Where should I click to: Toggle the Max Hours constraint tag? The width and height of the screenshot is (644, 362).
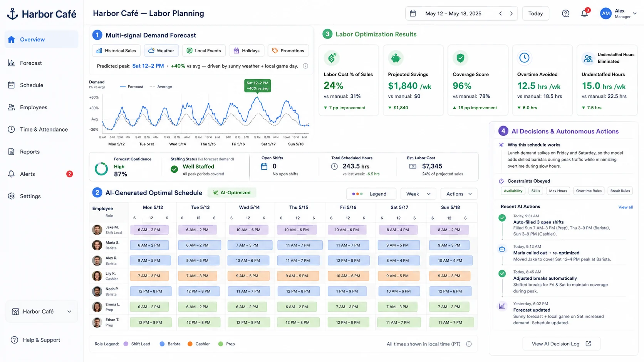point(558,191)
